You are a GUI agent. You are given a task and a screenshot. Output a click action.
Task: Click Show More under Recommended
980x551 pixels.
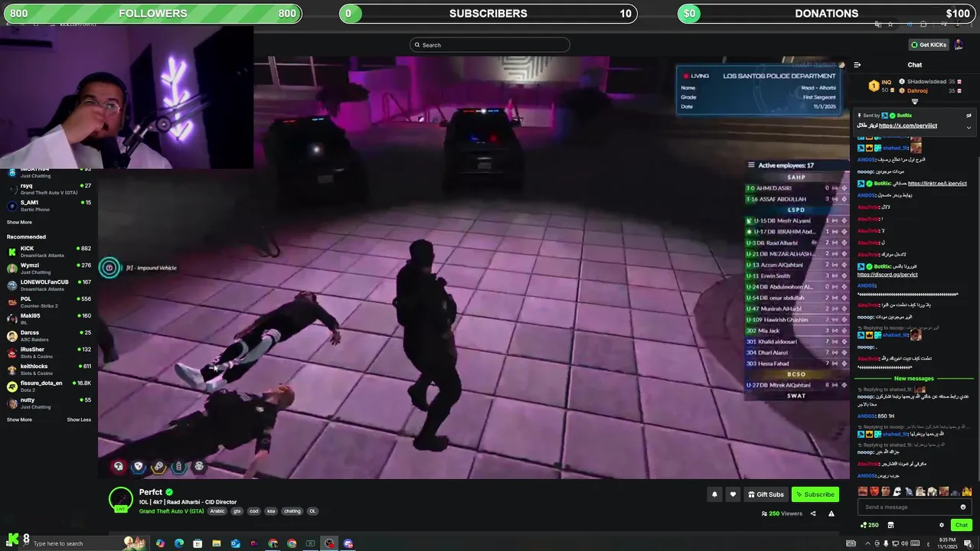(19, 419)
